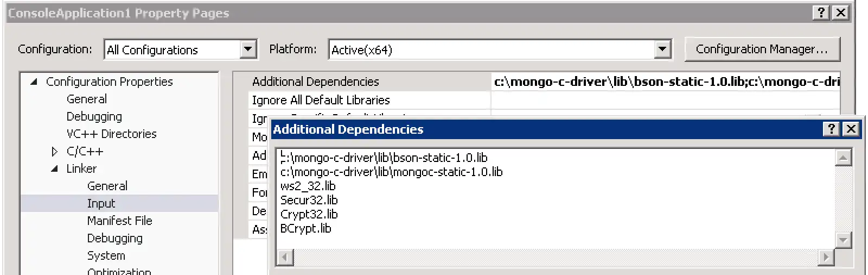Click the Crypt32.lib line

click(309, 214)
